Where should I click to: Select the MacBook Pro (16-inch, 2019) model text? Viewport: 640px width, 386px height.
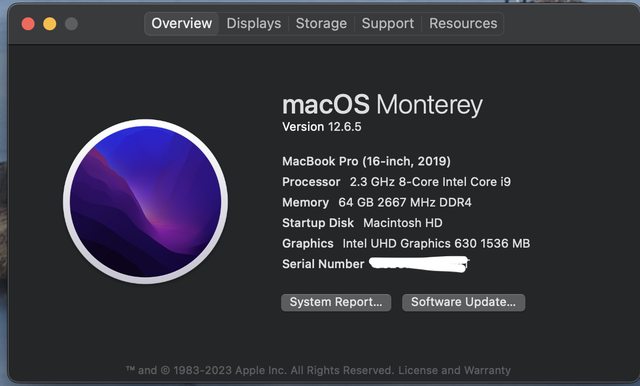click(366, 162)
